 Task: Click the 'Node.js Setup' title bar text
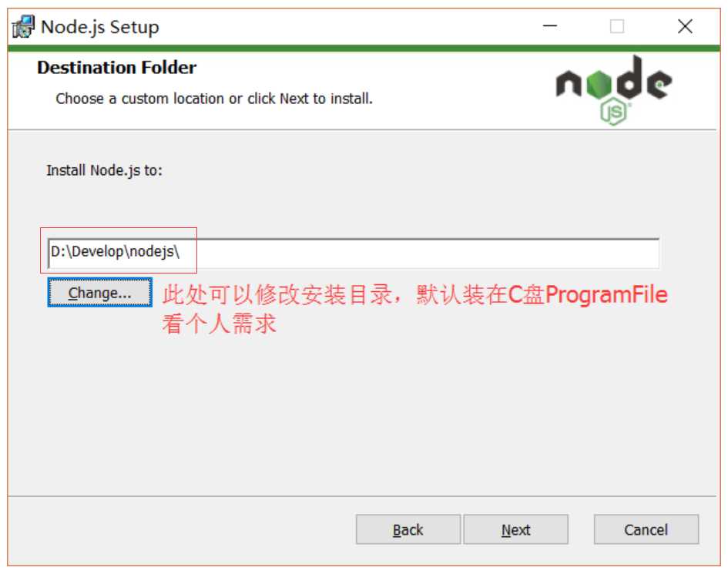click(x=100, y=27)
